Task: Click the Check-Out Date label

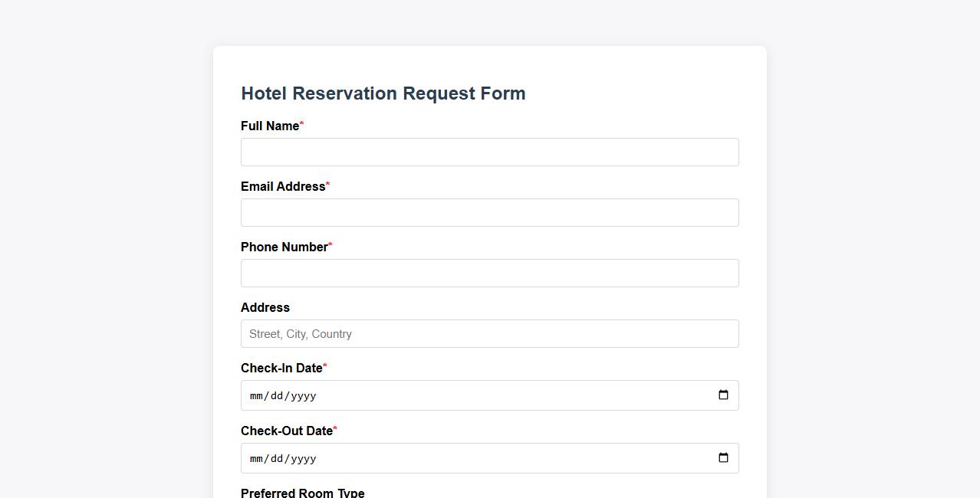Action: tap(286, 431)
